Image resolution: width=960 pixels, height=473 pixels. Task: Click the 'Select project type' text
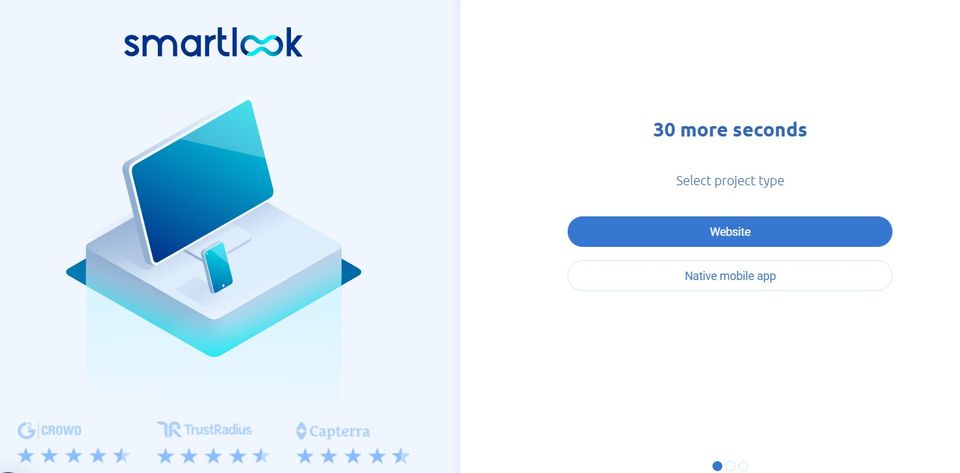pos(730,181)
